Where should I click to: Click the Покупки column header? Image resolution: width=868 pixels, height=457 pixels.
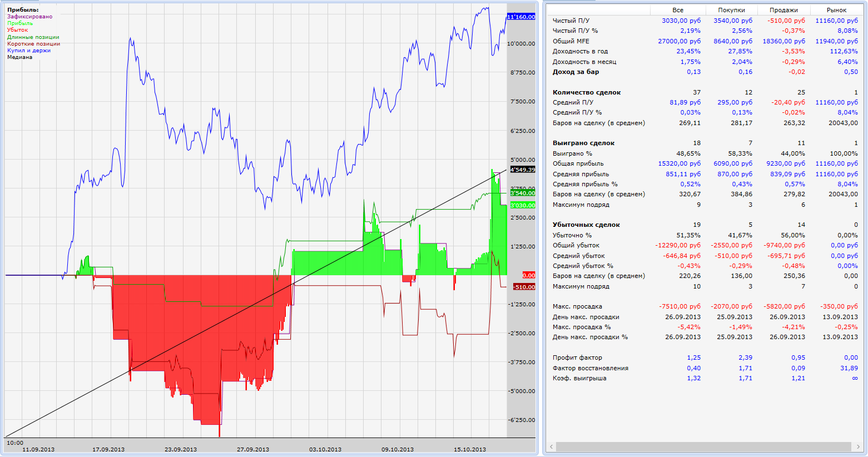(731, 10)
